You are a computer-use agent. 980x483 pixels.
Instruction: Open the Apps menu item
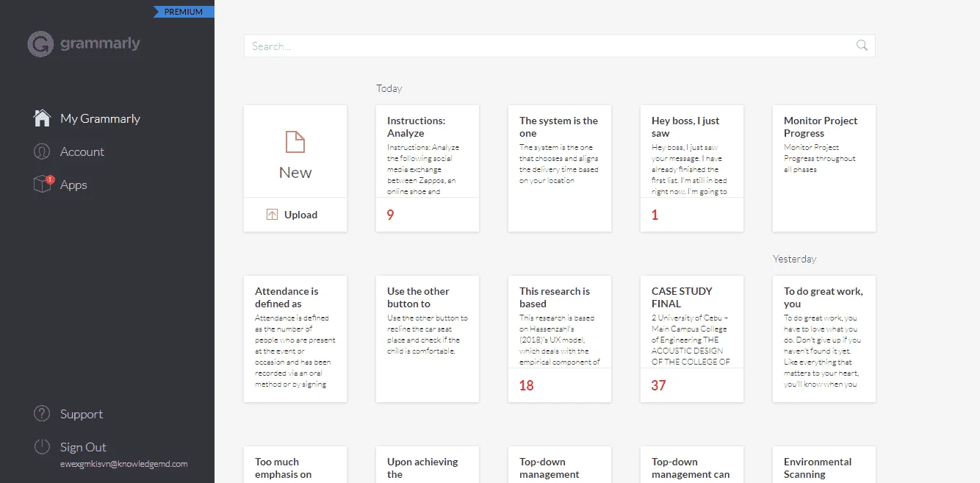[73, 185]
